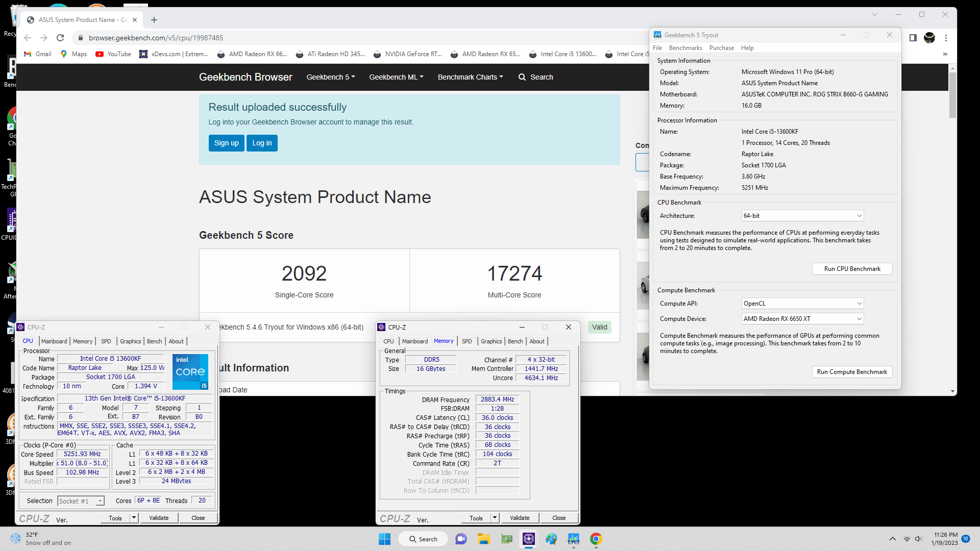Open weather widget on taskbar
The width and height of the screenshot is (980, 551).
pos(41,539)
